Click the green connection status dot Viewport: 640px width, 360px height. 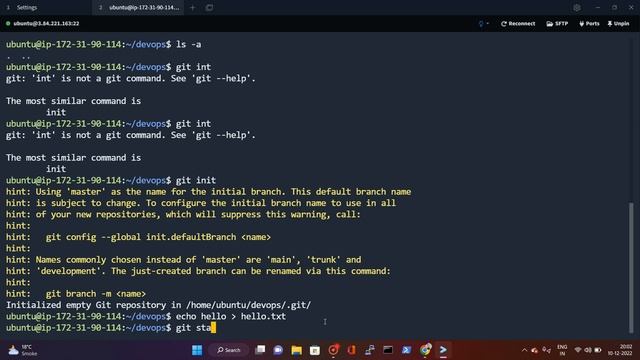(8, 24)
